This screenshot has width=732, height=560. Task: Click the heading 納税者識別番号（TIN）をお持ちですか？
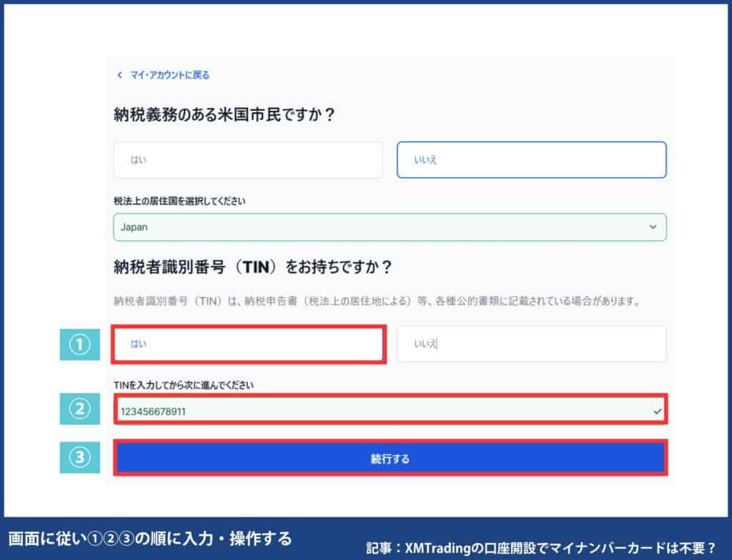252,267
